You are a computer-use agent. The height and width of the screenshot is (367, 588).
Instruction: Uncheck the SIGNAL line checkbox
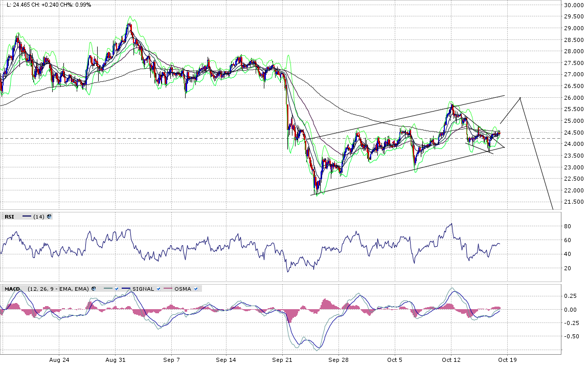tap(159, 289)
